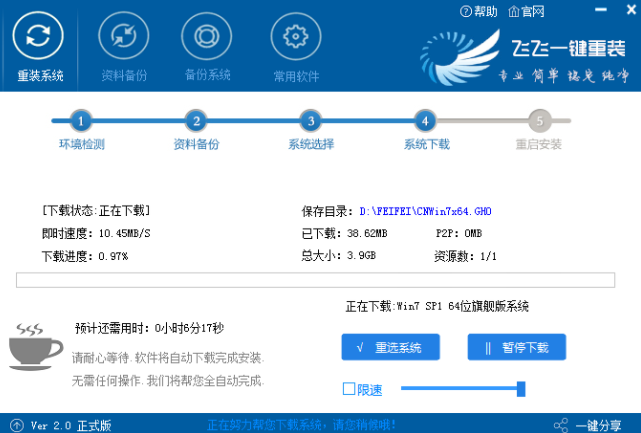Open the 资料备份 data backup icon
This screenshot has width=641, height=433.
coord(124,37)
